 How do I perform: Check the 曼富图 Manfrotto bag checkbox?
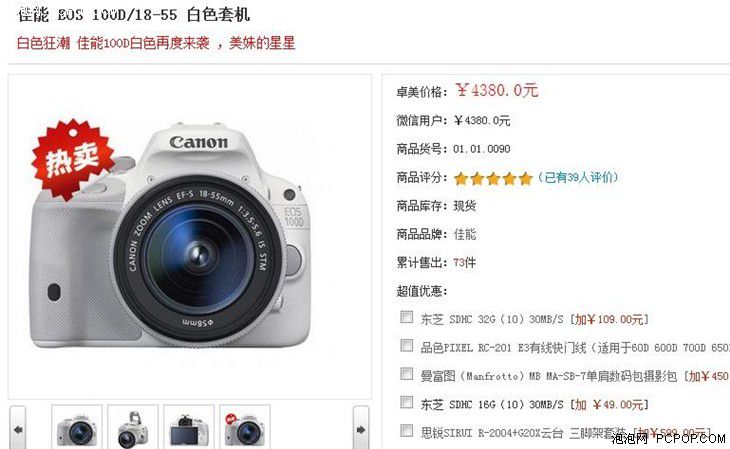click(x=406, y=374)
